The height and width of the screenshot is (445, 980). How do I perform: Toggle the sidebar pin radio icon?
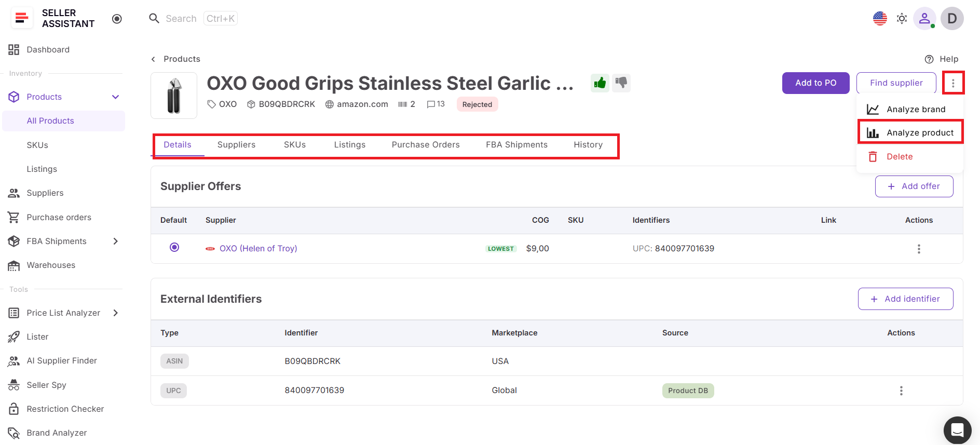[117, 19]
